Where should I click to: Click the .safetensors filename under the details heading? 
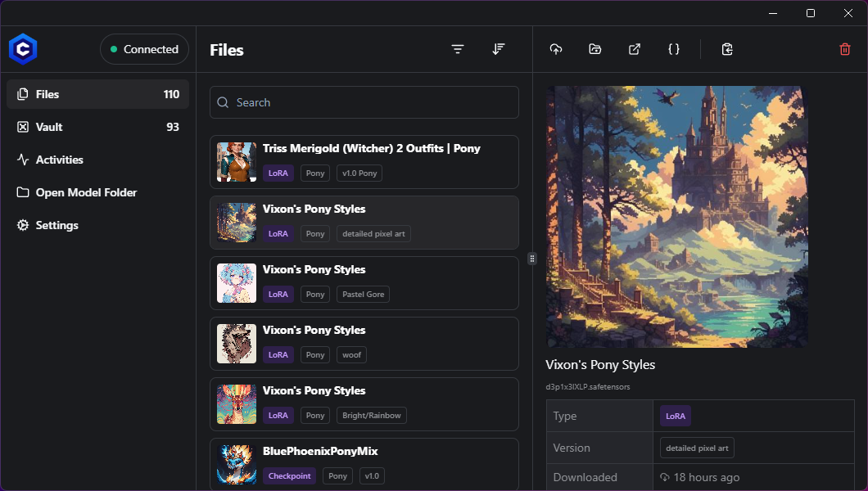click(588, 387)
